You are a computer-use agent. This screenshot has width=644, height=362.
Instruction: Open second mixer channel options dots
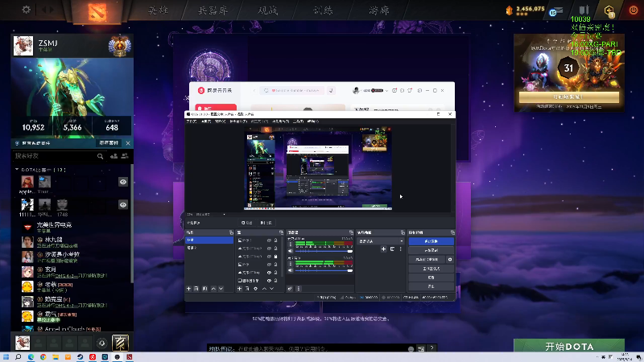coord(291,264)
